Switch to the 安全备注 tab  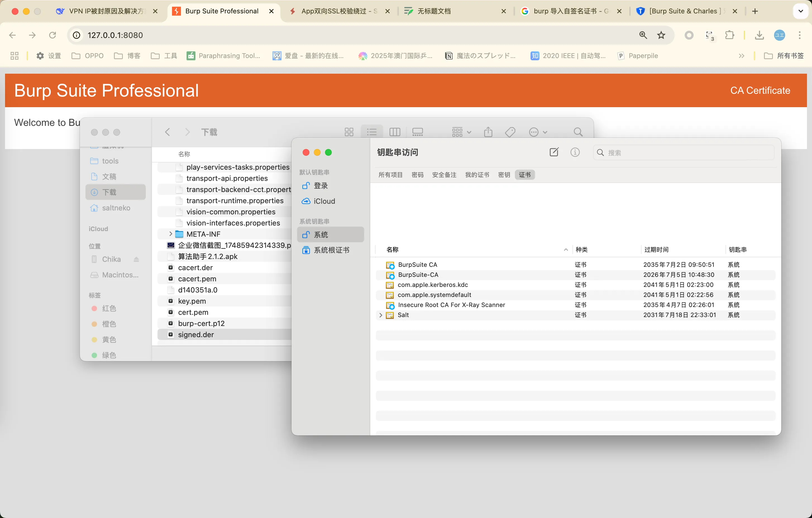click(444, 175)
